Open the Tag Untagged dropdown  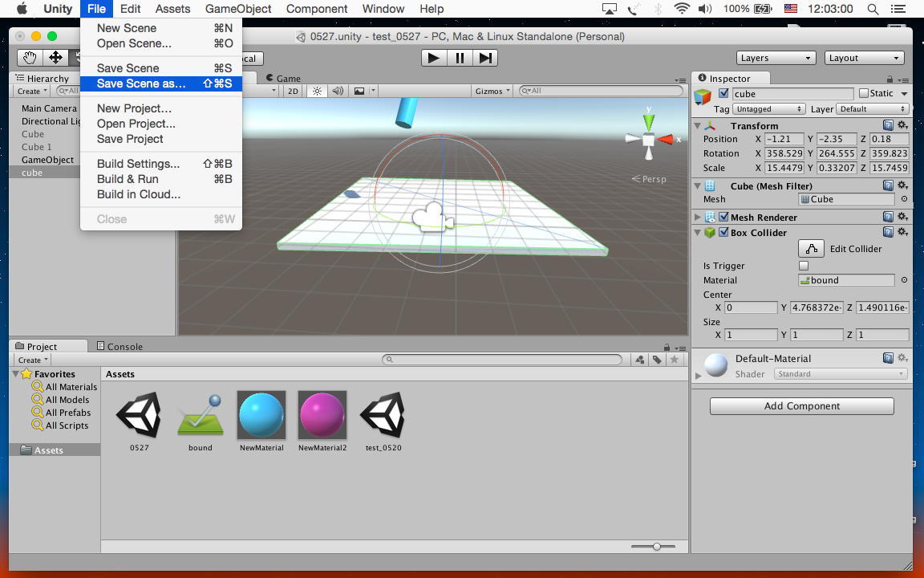point(768,109)
